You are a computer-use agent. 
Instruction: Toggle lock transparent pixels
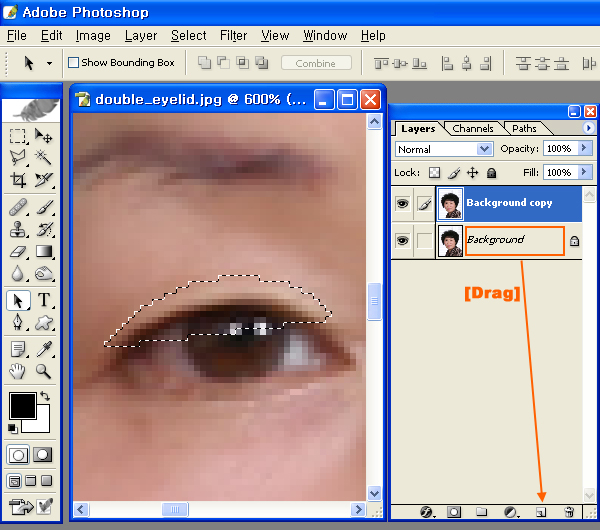[x=434, y=173]
